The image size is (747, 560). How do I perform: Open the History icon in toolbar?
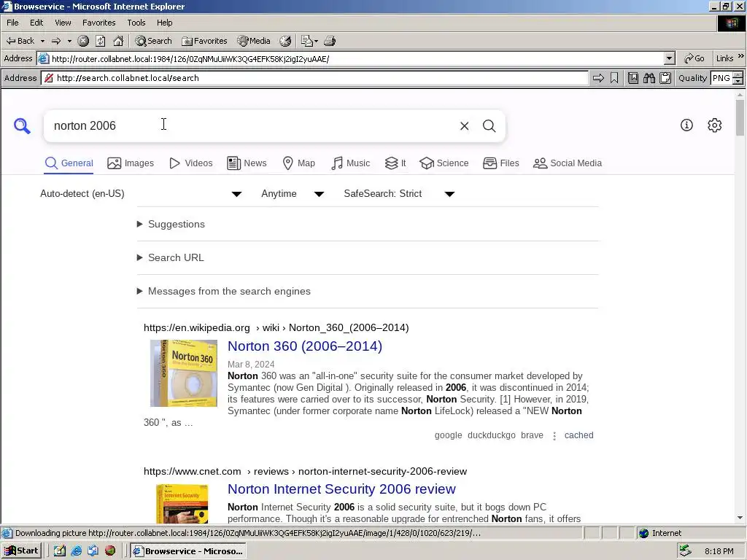[285, 41]
